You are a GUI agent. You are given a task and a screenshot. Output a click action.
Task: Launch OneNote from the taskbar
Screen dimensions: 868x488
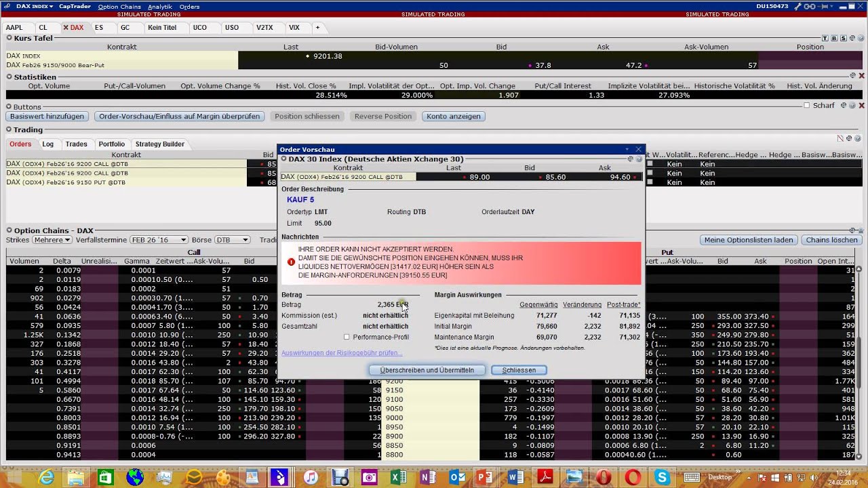[x=428, y=477]
